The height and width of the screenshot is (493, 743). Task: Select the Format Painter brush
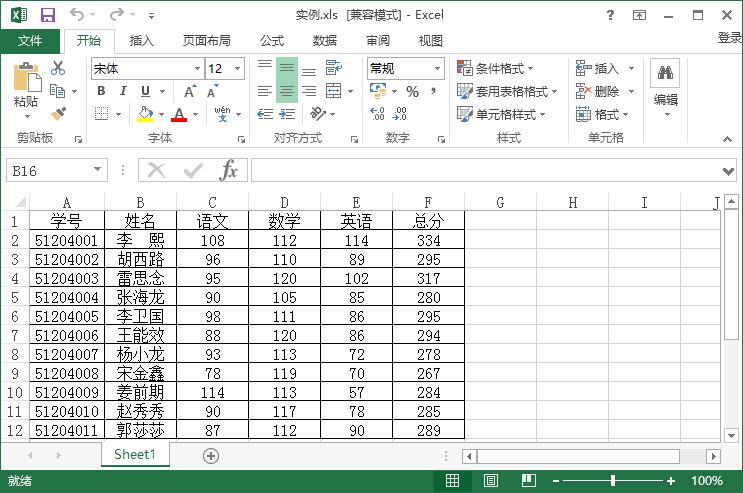point(58,114)
